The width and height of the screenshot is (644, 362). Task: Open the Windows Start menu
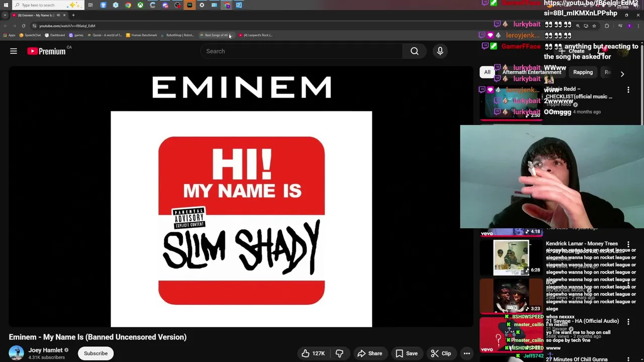6,5
